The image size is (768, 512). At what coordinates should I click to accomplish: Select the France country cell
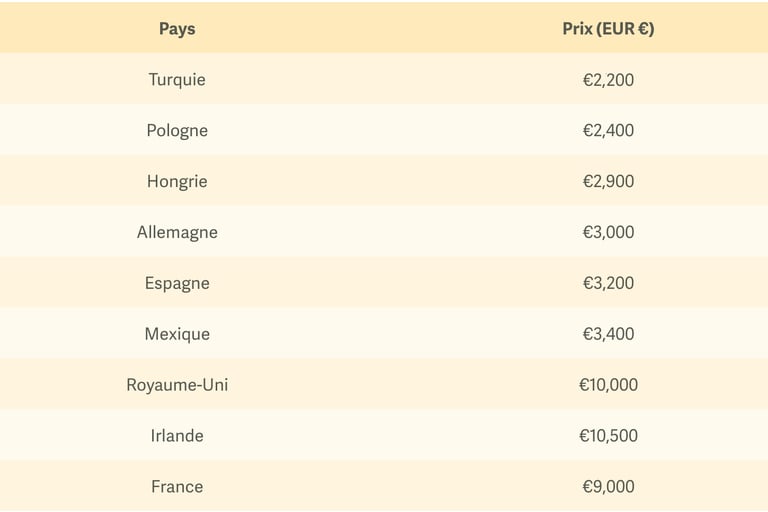click(177, 487)
